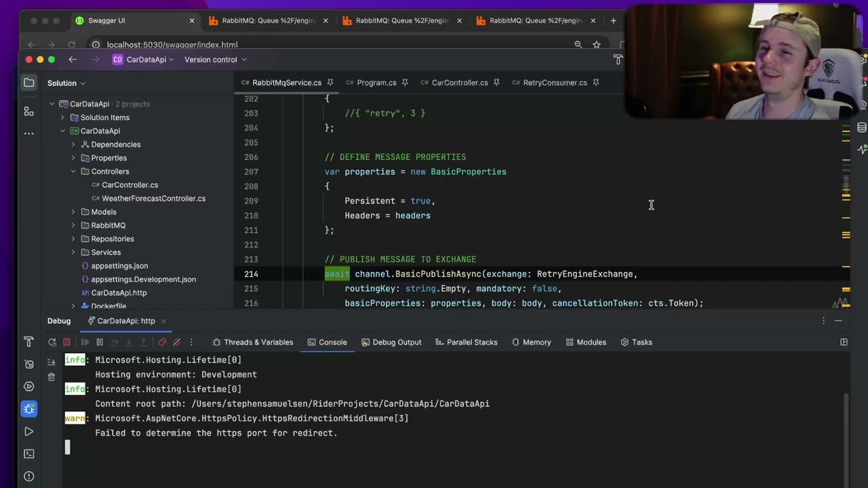This screenshot has width=868, height=488.
Task: Expand the Solution Items folder
Action: [63, 117]
